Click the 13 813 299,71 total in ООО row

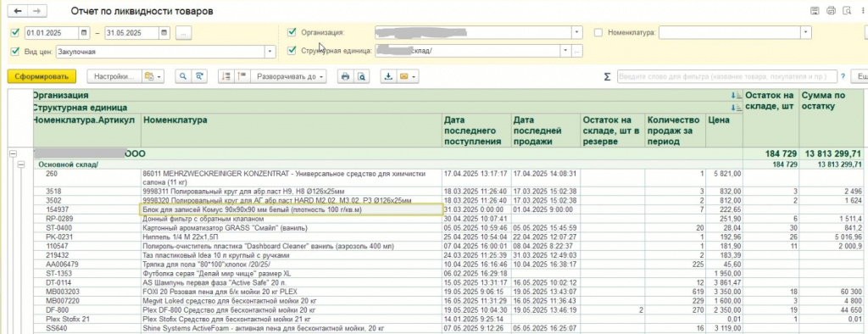833,153
